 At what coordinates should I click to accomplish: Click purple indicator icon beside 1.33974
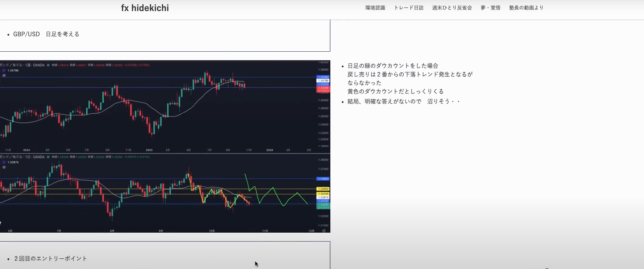coord(4,162)
